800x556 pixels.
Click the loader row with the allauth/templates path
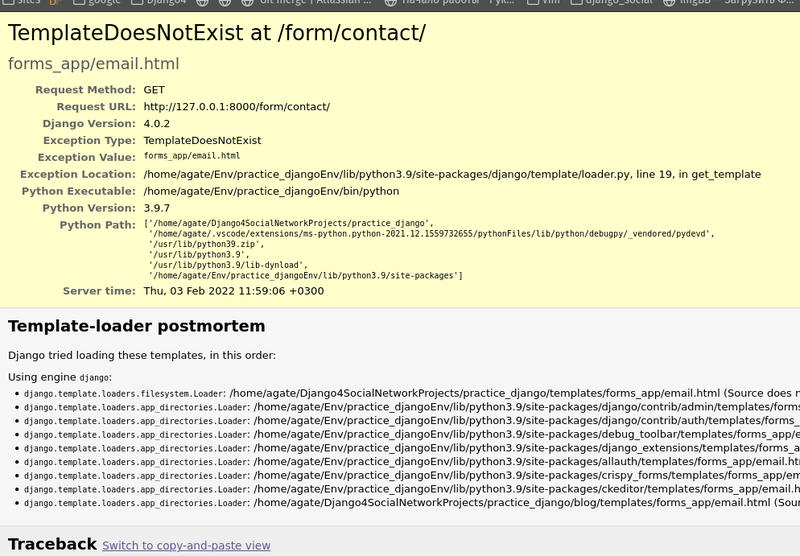[412, 462]
